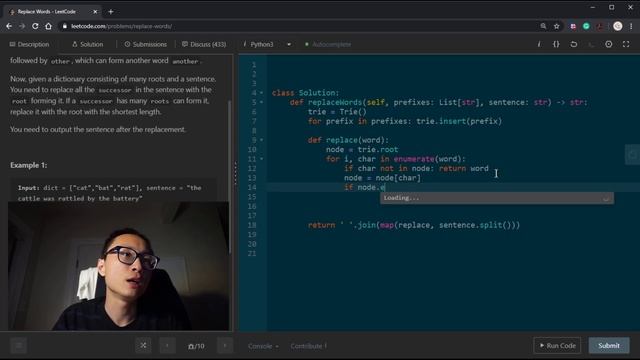Open the problem list icon at bottom left
The image size is (640, 360).
tap(18, 346)
